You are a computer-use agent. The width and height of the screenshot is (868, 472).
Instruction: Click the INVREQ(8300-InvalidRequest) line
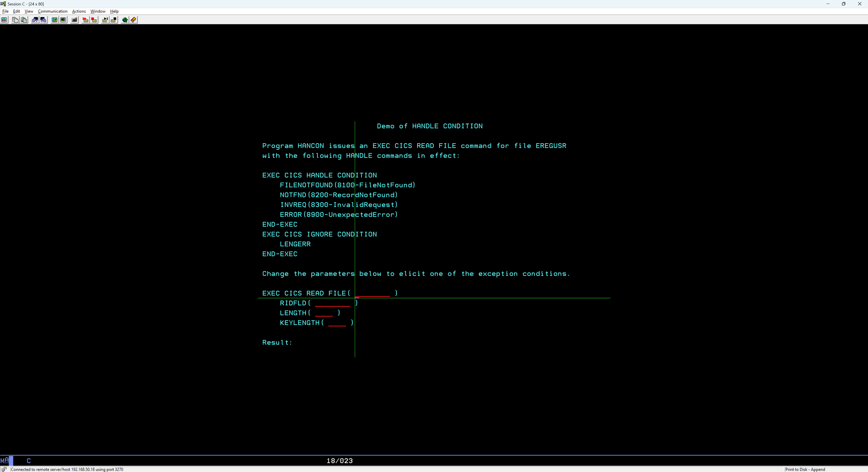click(339, 205)
